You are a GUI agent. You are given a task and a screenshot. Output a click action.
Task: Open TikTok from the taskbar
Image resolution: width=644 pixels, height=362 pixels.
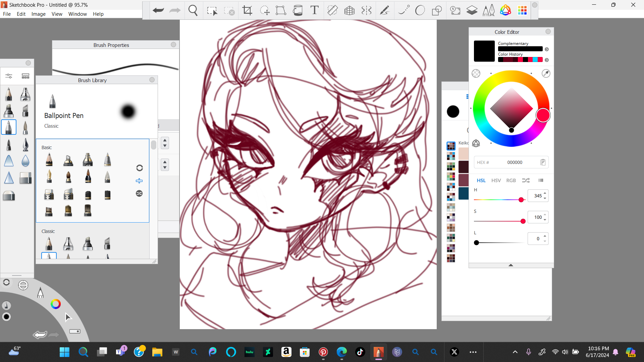(360, 352)
